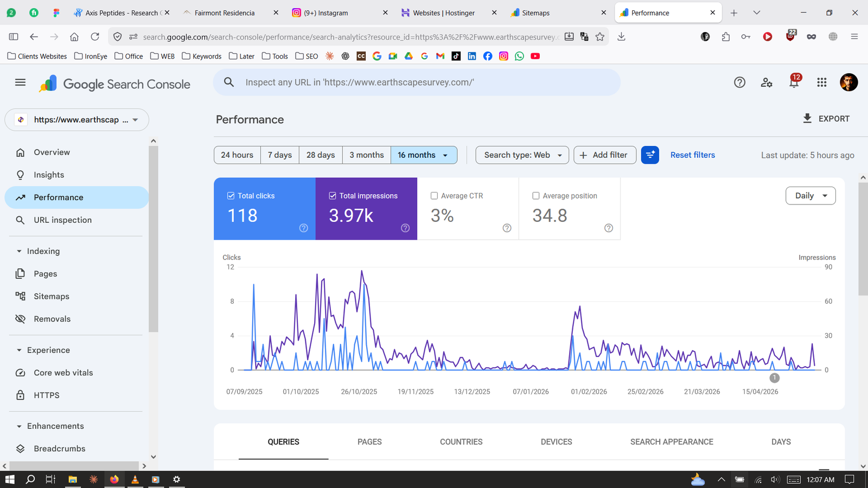
Task: Open Core web vitals in the sidebar
Action: tap(76, 373)
